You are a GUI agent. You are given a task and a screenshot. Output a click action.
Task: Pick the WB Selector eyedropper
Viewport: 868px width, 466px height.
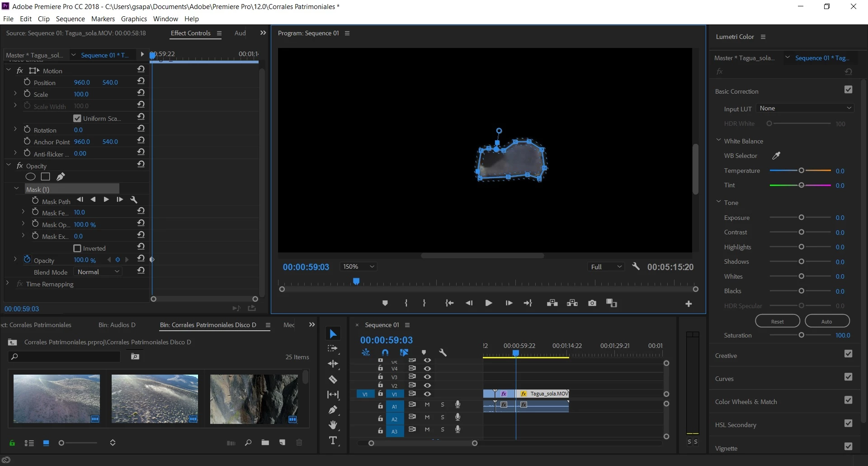pos(776,156)
